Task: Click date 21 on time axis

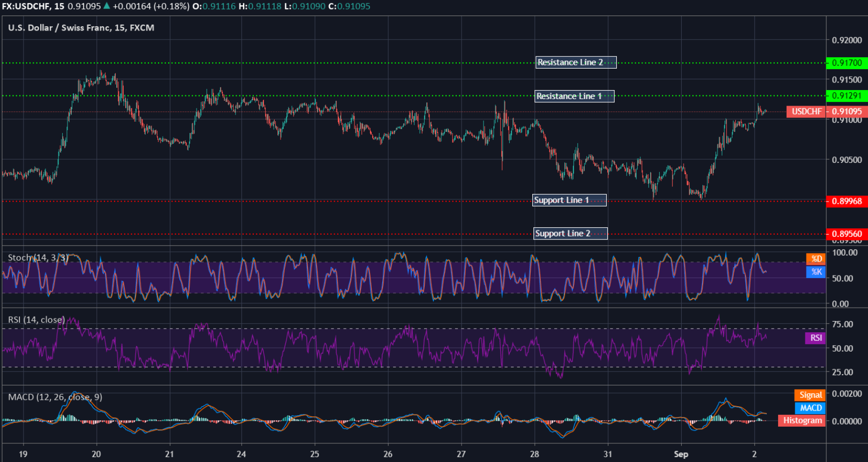Action: (169, 454)
